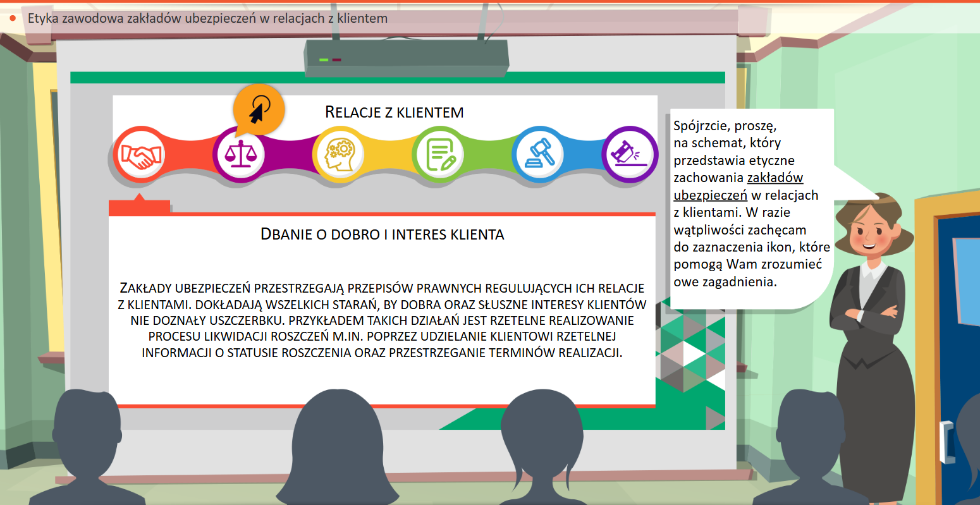Click the course title 'Etyka zawodowa zakładów ubezpieczeń'

(207, 18)
